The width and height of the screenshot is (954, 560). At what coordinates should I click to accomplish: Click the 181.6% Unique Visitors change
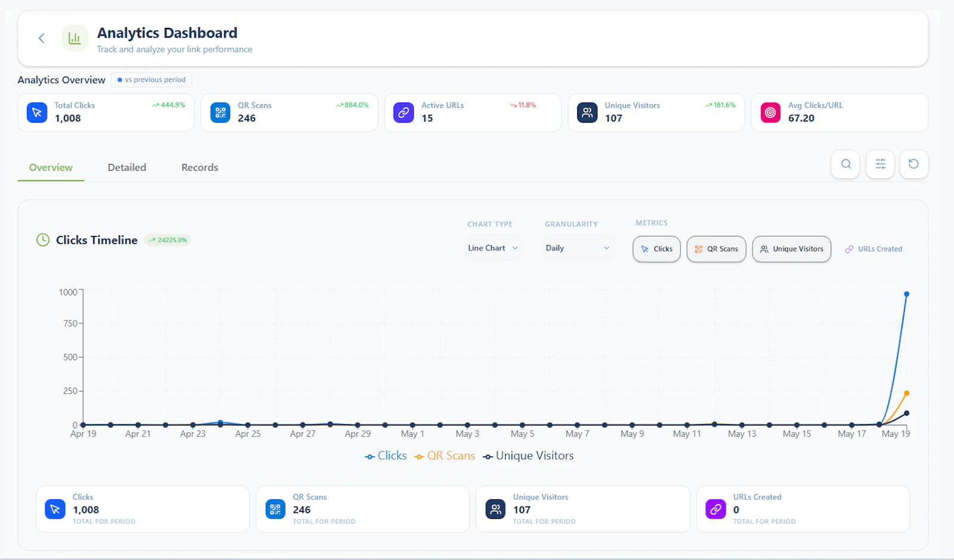click(720, 105)
